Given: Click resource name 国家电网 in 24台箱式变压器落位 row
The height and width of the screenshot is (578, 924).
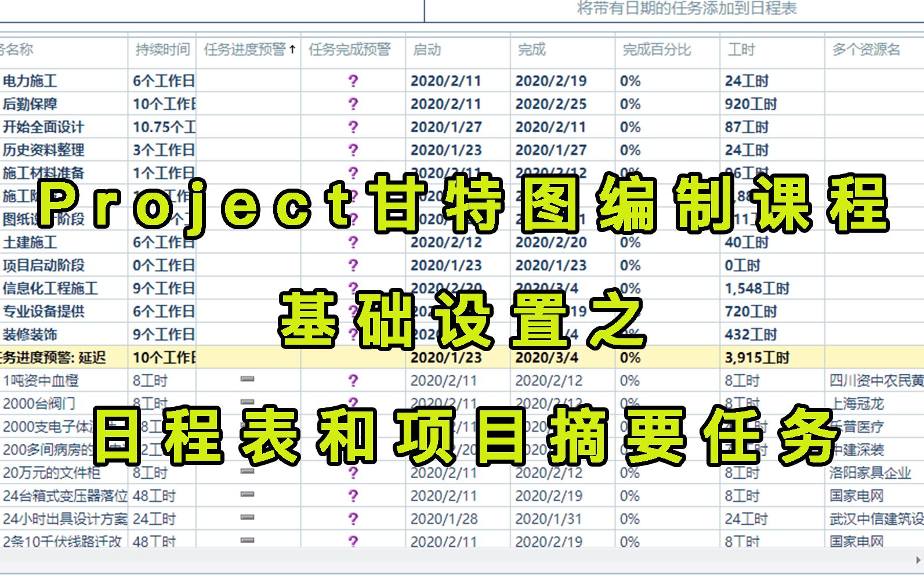Looking at the screenshot, I should [x=857, y=496].
